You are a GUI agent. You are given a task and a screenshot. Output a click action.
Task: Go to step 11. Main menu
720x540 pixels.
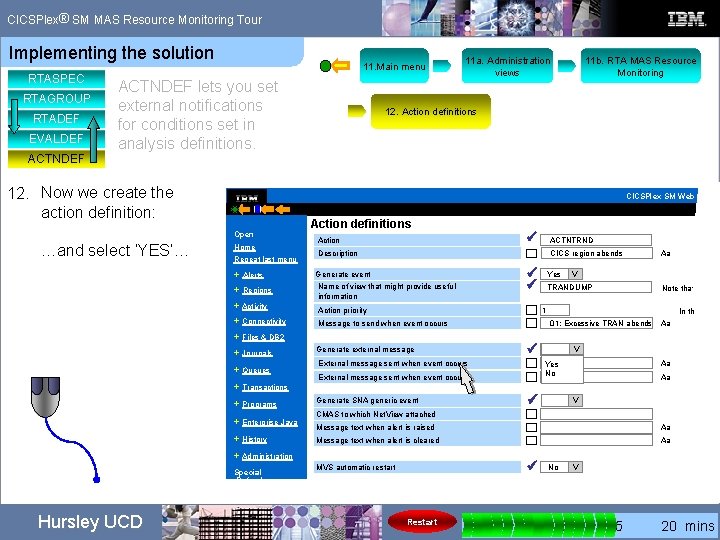click(x=394, y=66)
